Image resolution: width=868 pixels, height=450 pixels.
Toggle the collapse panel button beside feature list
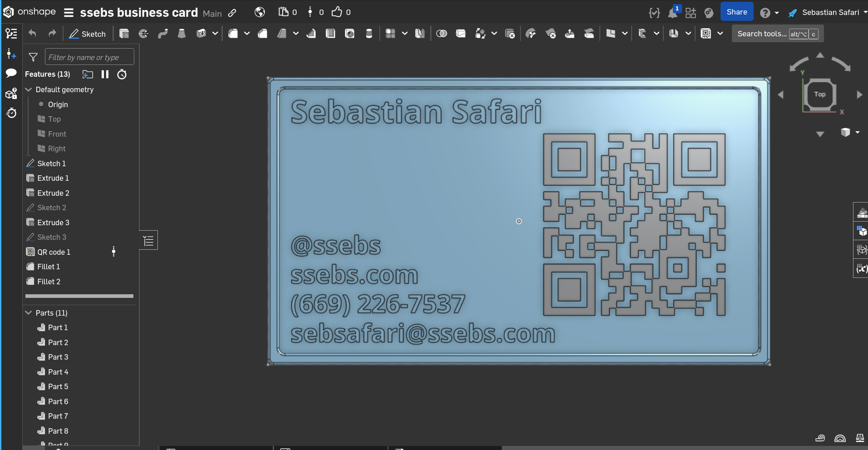tap(148, 240)
